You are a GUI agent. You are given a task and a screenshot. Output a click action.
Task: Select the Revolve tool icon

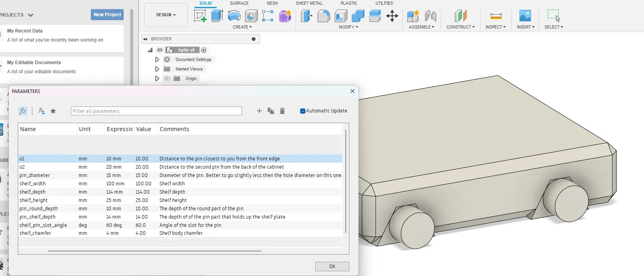pyautogui.click(x=234, y=16)
